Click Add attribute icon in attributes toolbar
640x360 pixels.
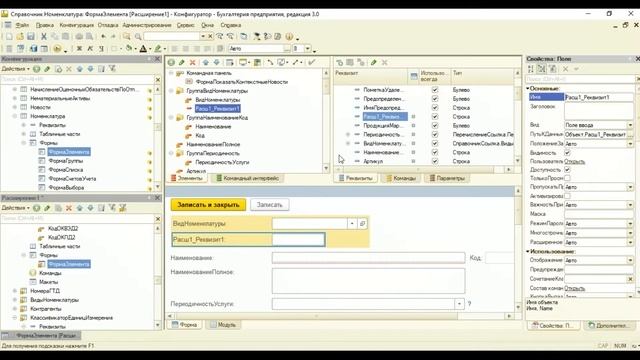point(340,62)
